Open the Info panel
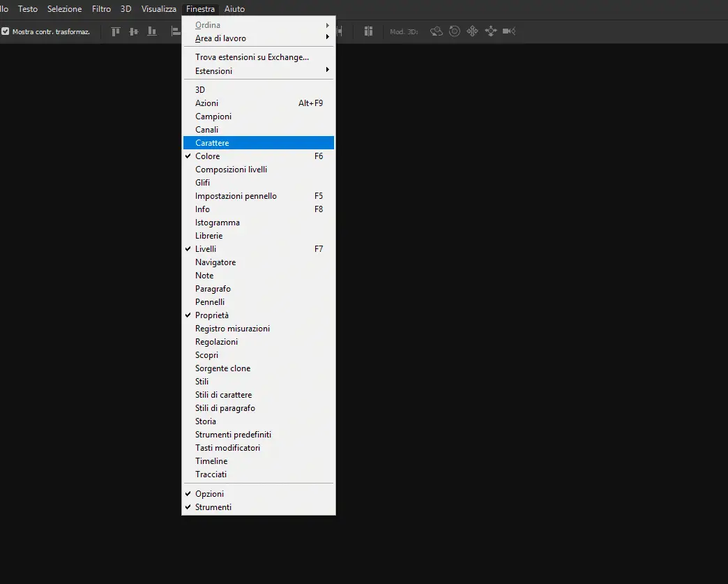This screenshot has width=728, height=584. coord(259,209)
